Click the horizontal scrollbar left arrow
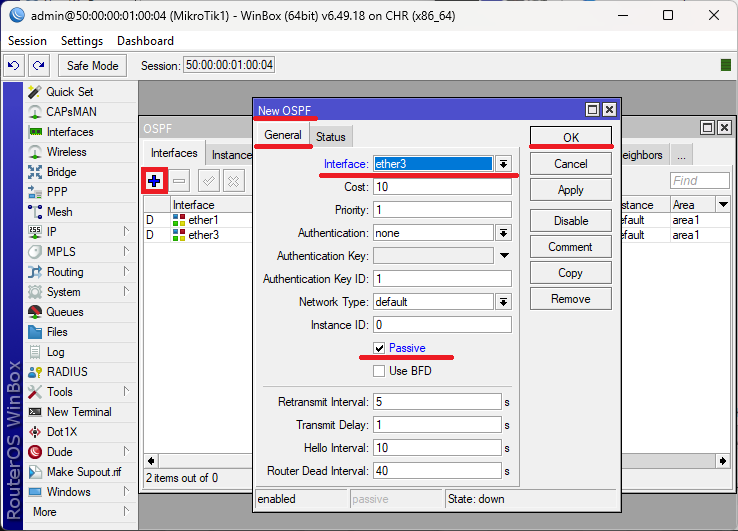Screen dimensions: 738x531 click(151, 461)
